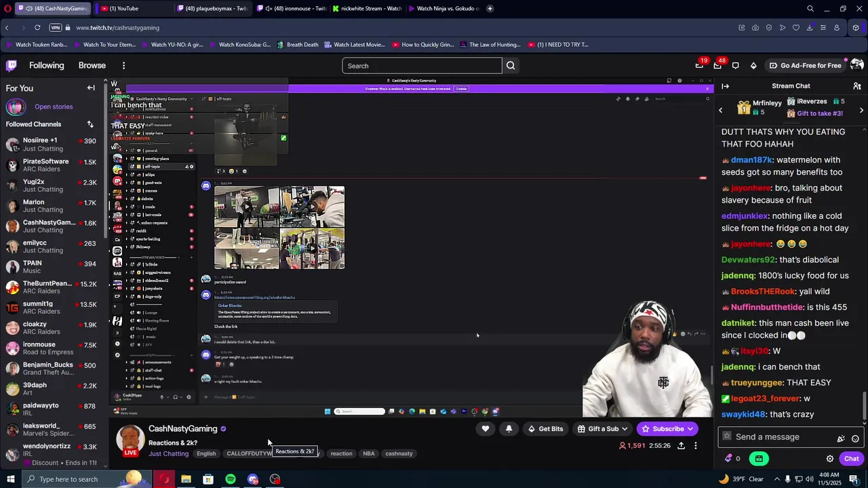Switch to the nickwhite Stream tab
Image resolution: width=868 pixels, height=488 pixels.
coord(368,9)
